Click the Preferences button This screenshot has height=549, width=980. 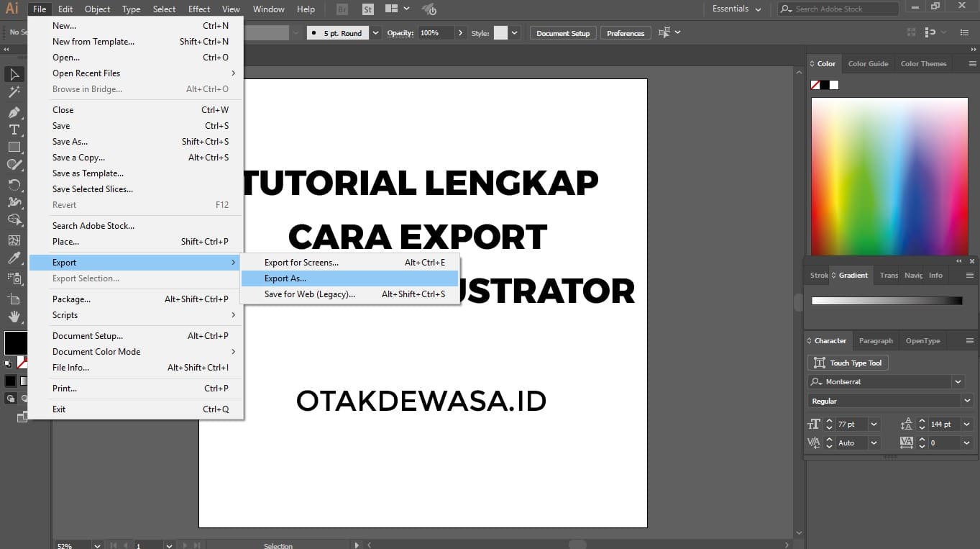pyautogui.click(x=626, y=33)
